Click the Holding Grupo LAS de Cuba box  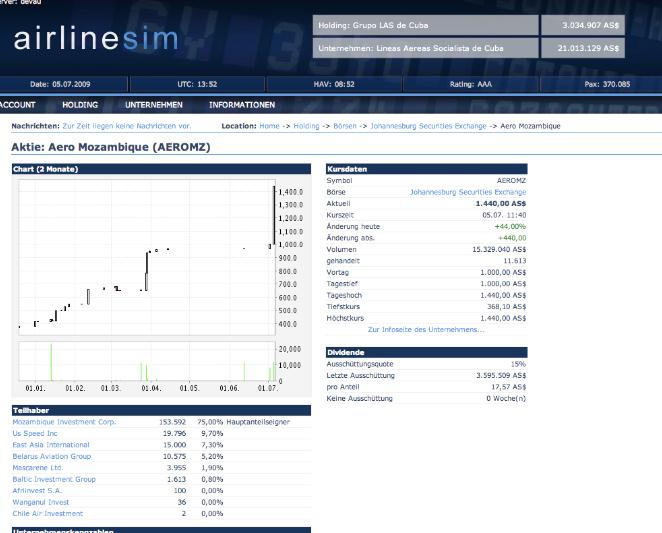tap(426, 25)
